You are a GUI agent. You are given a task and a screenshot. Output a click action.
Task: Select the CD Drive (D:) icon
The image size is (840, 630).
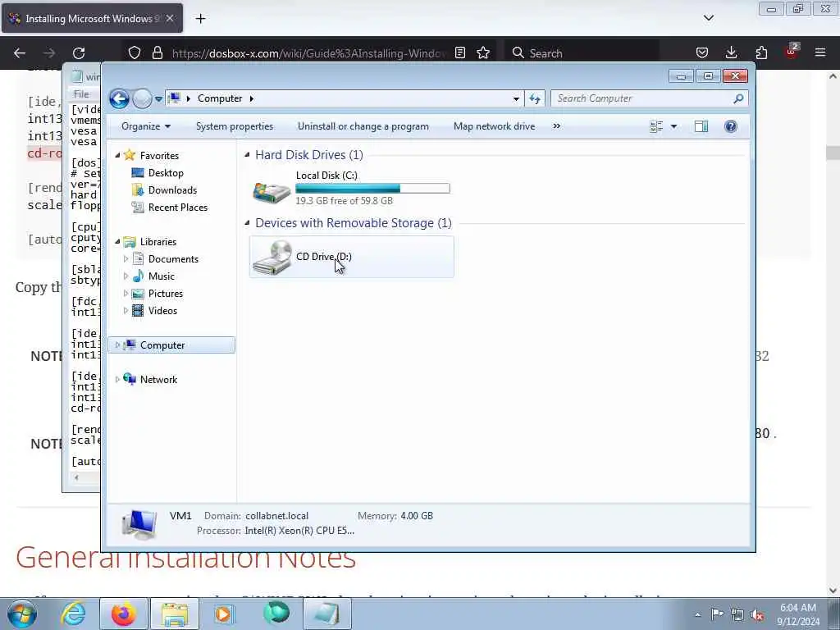[272, 257]
